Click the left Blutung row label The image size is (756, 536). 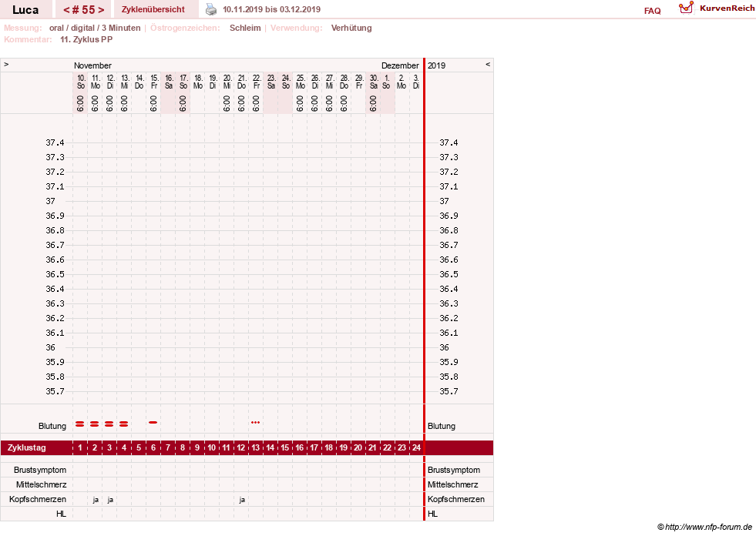(x=52, y=426)
